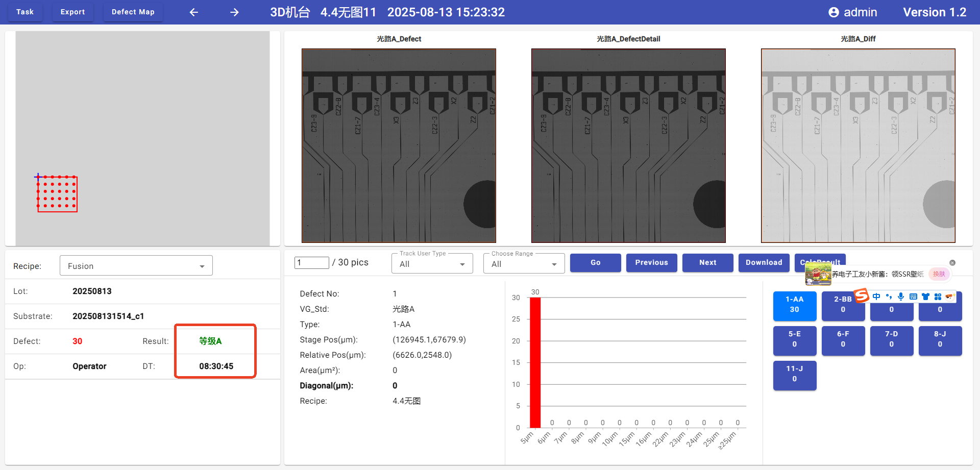This screenshot has height=470, width=980.
Task: Open the Sogou soft keyboard icon
Action: click(x=913, y=296)
